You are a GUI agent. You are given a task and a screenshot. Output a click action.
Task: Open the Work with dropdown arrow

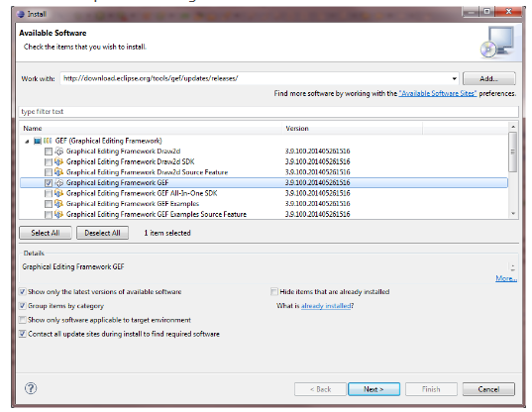454,78
